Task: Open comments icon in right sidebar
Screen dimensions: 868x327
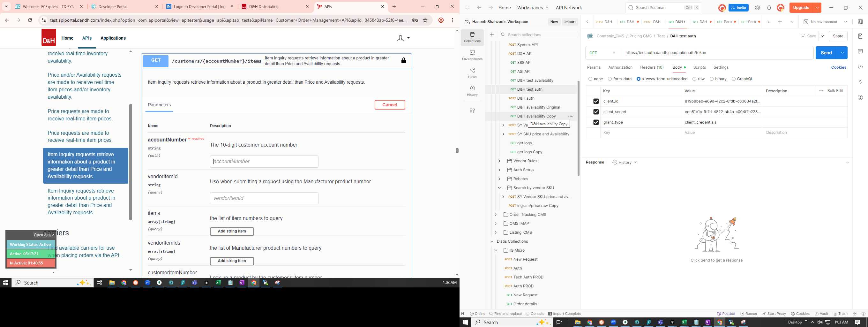Action: (x=860, y=51)
